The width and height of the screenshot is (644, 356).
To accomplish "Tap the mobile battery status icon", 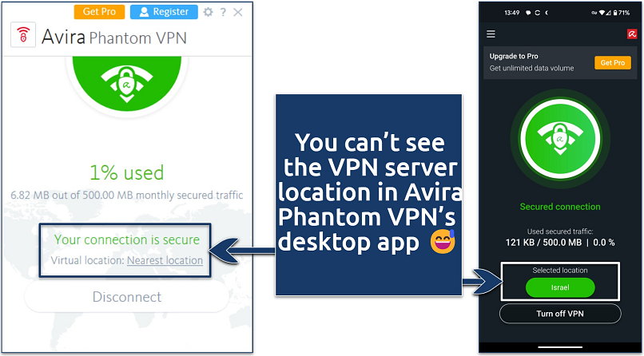I will [x=615, y=13].
